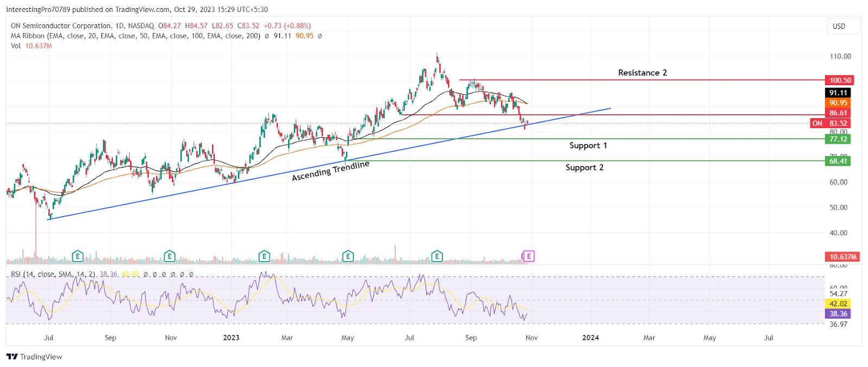Click the H84.57 high value

(196, 25)
